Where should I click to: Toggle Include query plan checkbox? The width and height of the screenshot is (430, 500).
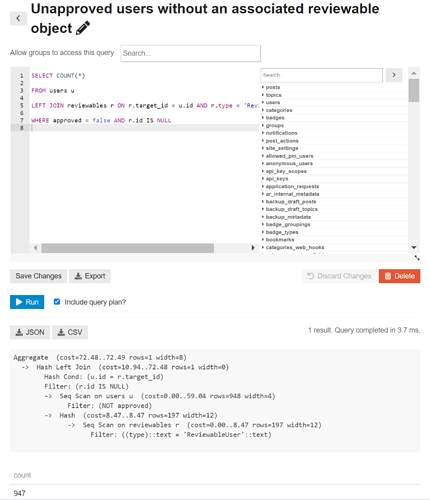pyautogui.click(x=57, y=302)
